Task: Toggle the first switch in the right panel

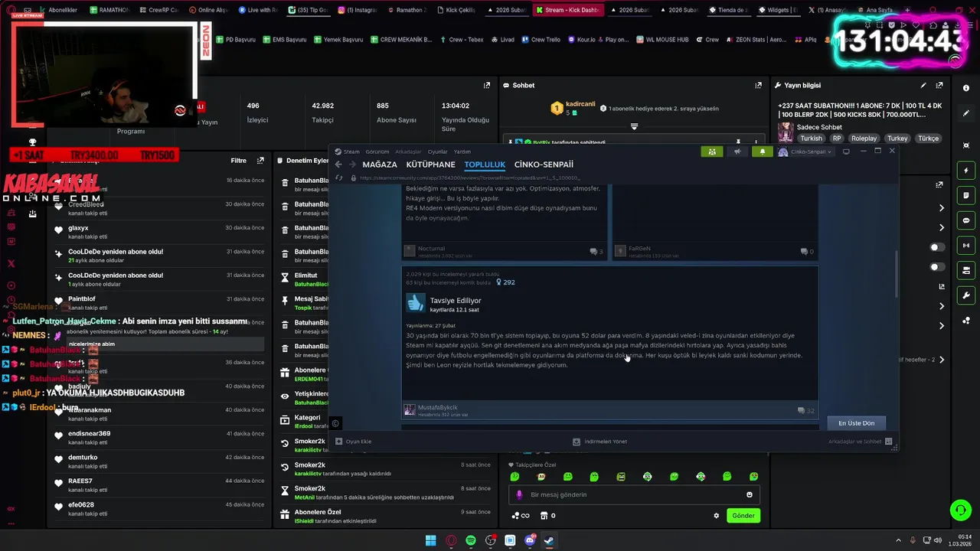Action: [x=937, y=247]
